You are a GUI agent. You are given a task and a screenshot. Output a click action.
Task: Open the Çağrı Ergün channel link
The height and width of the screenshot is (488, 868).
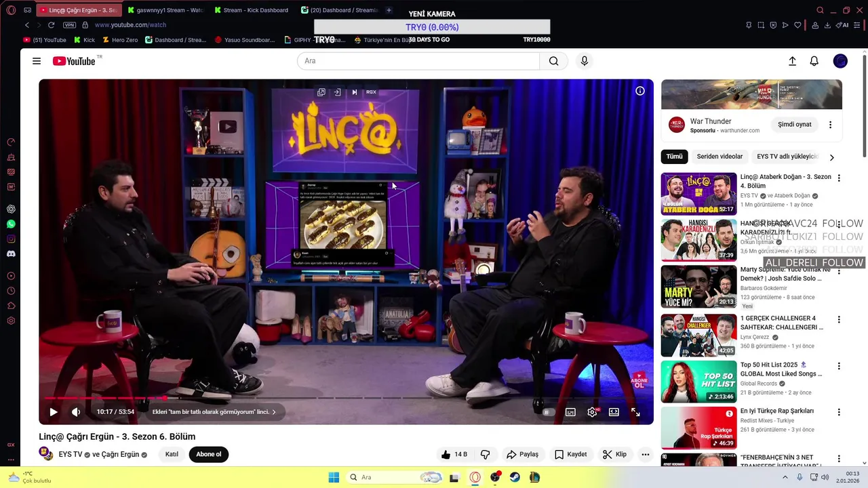120,454
